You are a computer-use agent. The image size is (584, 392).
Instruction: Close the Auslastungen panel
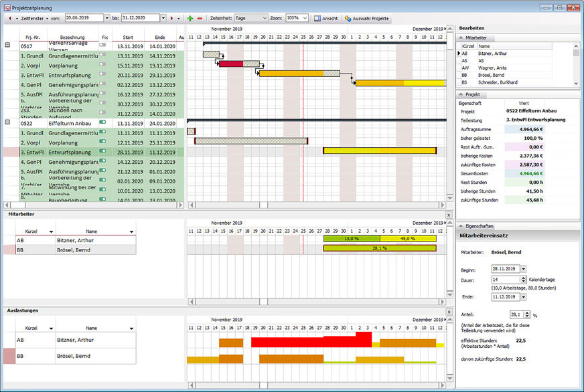(x=449, y=312)
